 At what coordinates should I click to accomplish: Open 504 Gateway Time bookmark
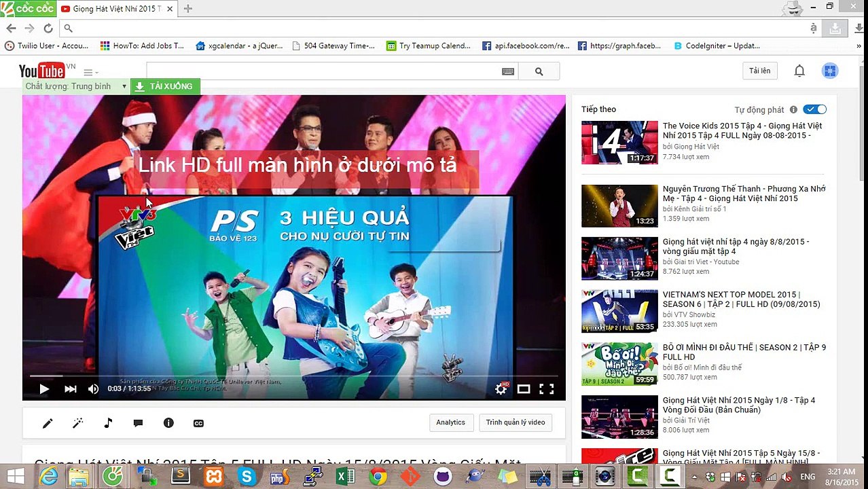[333, 46]
